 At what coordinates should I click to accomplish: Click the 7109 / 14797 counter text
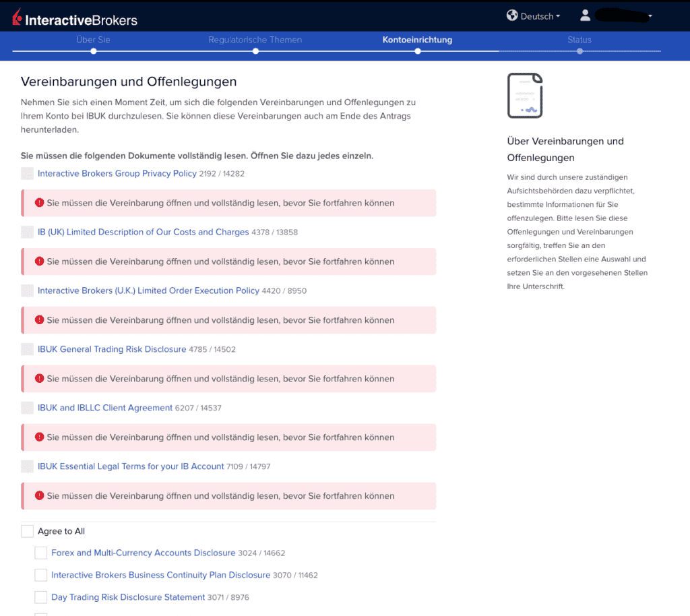pos(248,466)
